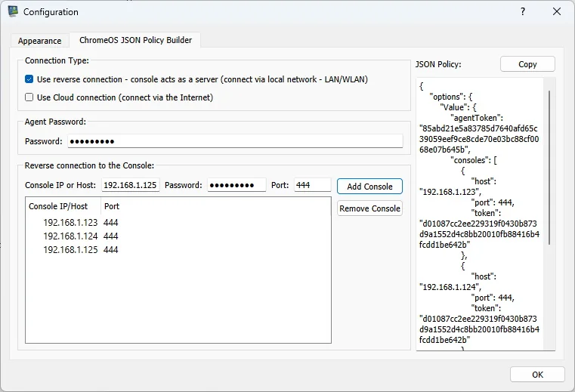Image resolution: width=575 pixels, height=392 pixels.
Task: Switch to the Appearance tab
Action: point(39,41)
